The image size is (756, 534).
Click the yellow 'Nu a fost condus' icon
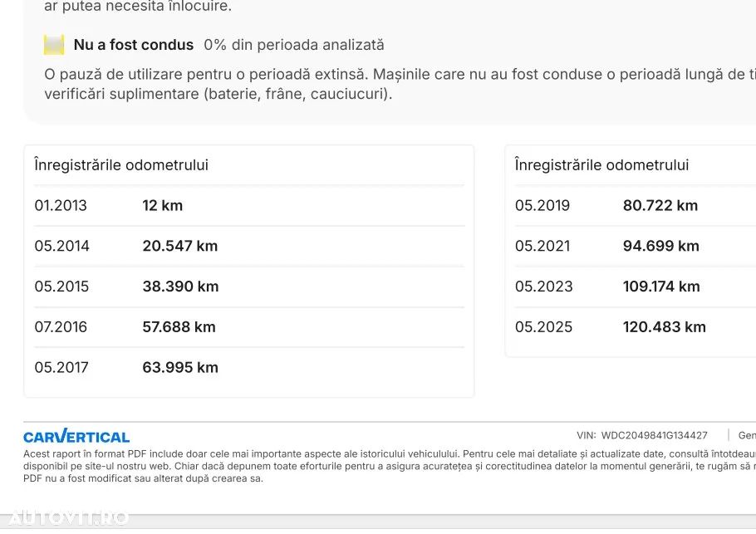point(54,45)
